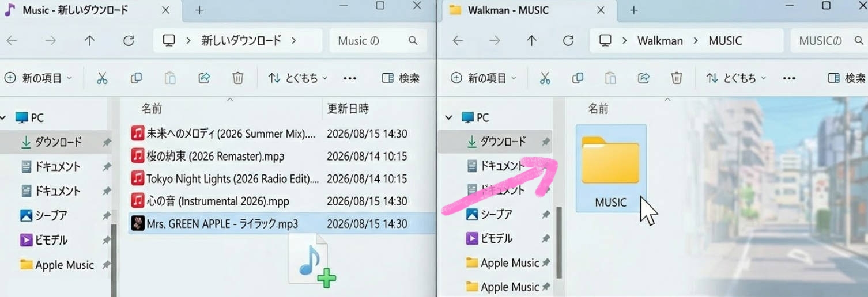The image size is (868, 297).
Task: Unpin シーブア in Music window sidebar
Action: click(107, 216)
